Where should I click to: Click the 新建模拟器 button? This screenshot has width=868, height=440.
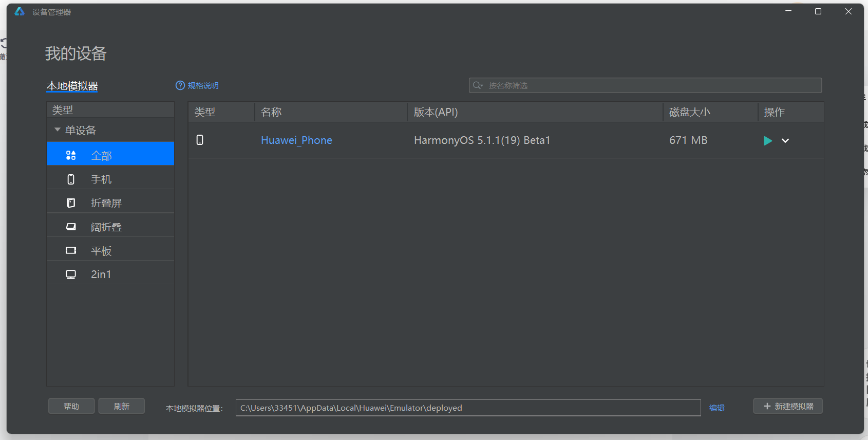click(x=788, y=406)
